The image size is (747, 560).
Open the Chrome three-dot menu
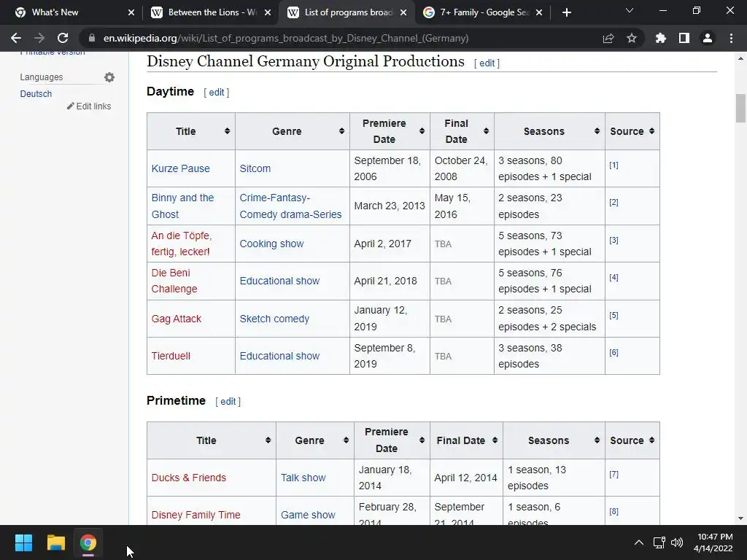tap(731, 38)
